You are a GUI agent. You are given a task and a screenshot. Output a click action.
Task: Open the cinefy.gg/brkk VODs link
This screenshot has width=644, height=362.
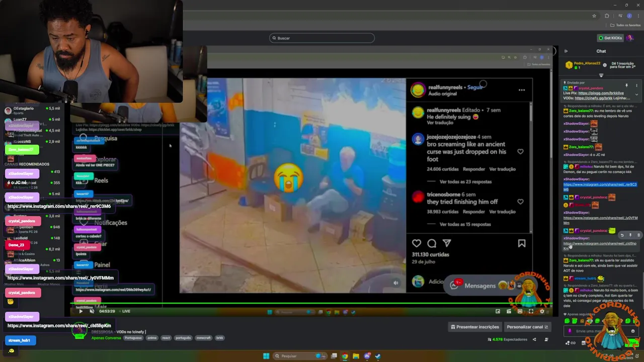pos(593,98)
